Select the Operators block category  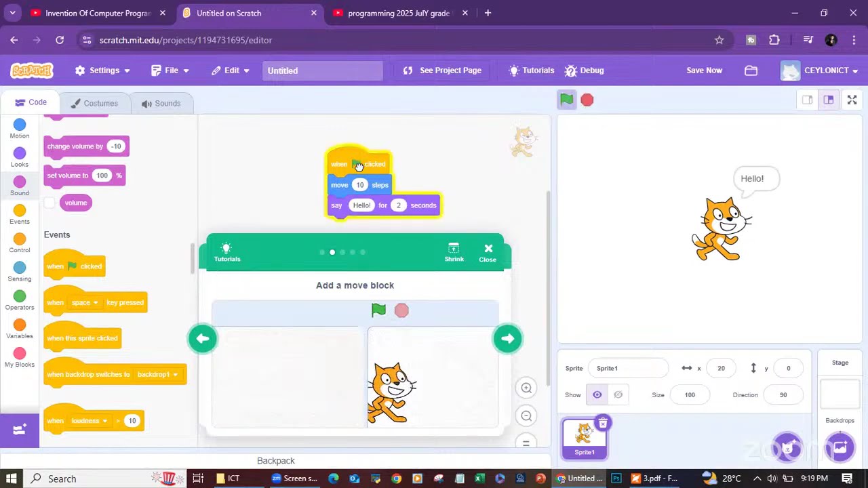pos(20,300)
